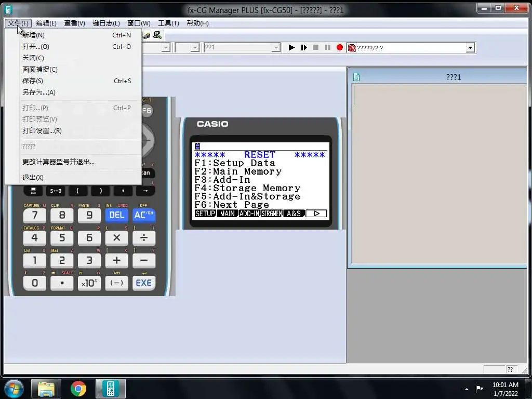This screenshot has width=532, height=399.
Task: Click the S↔D calculator key
Action: pyautogui.click(x=56, y=191)
